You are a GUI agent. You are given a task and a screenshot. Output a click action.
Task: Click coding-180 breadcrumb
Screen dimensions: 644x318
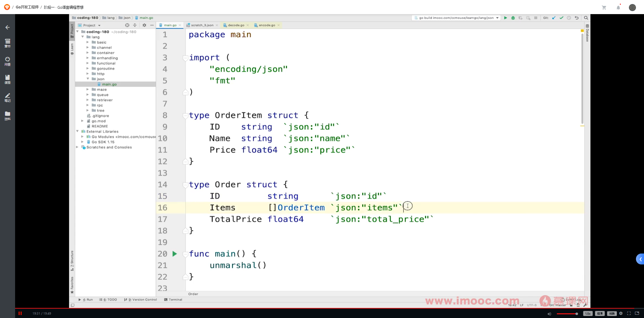pyautogui.click(x=88, y=18)
